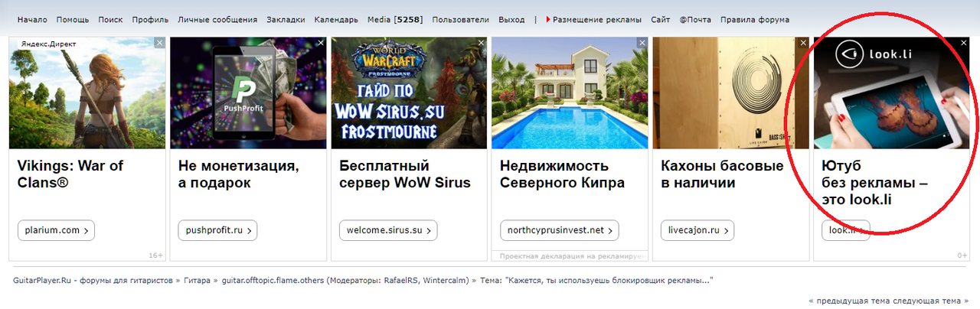The height and width of the screenshot is (309, 980).
Task: Click the livecajon.ru button
Action: click(x=697, y=230)
